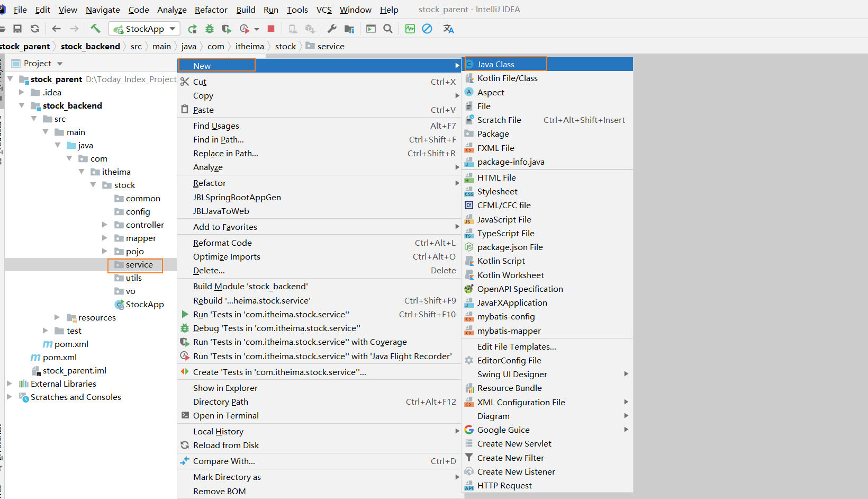Select Reformat Code option
The image size is (868, 499).
[x=319, y=243]
